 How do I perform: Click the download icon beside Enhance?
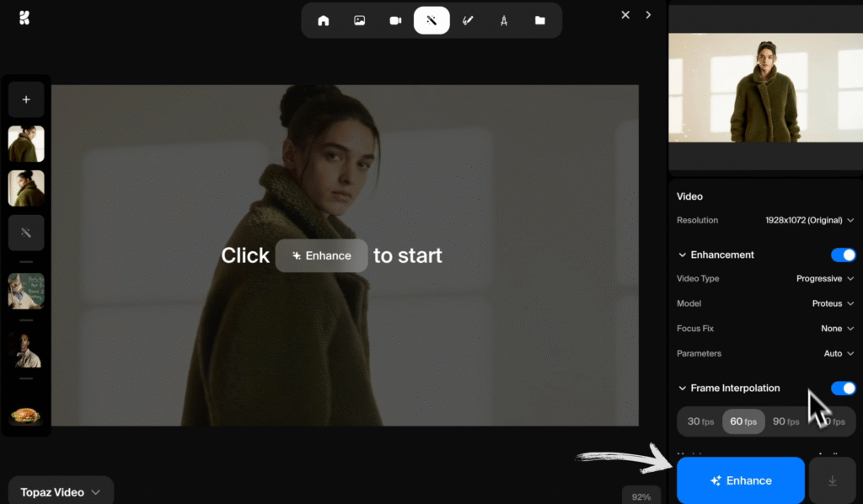coord(832,480)
